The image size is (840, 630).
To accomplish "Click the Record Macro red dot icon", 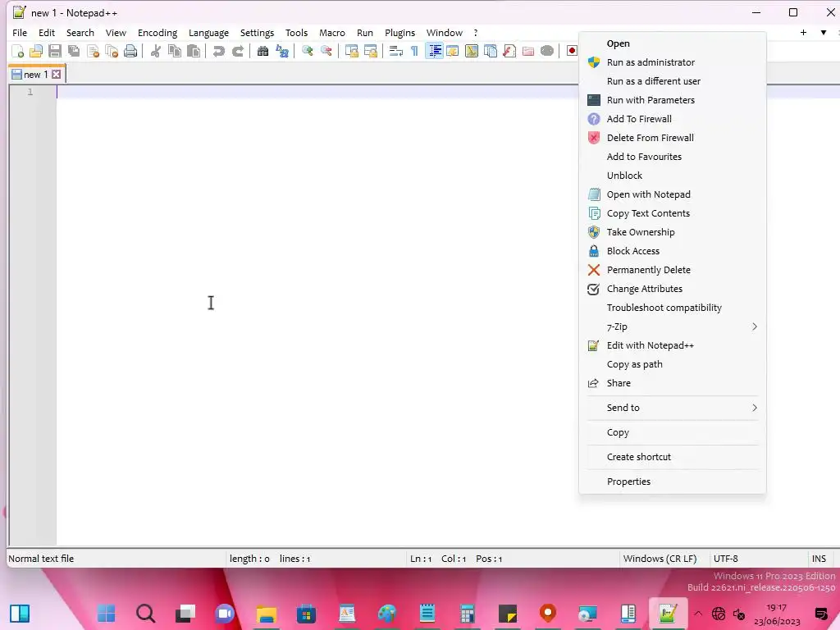I will (572, 52).
